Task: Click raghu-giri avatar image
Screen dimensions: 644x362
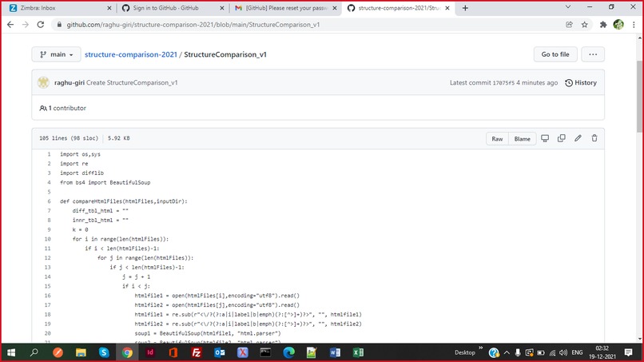Action: pos(43,82)
